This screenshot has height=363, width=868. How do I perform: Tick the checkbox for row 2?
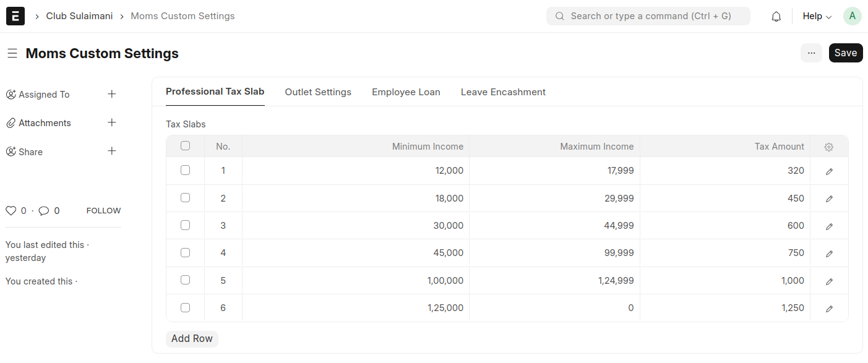185,198
